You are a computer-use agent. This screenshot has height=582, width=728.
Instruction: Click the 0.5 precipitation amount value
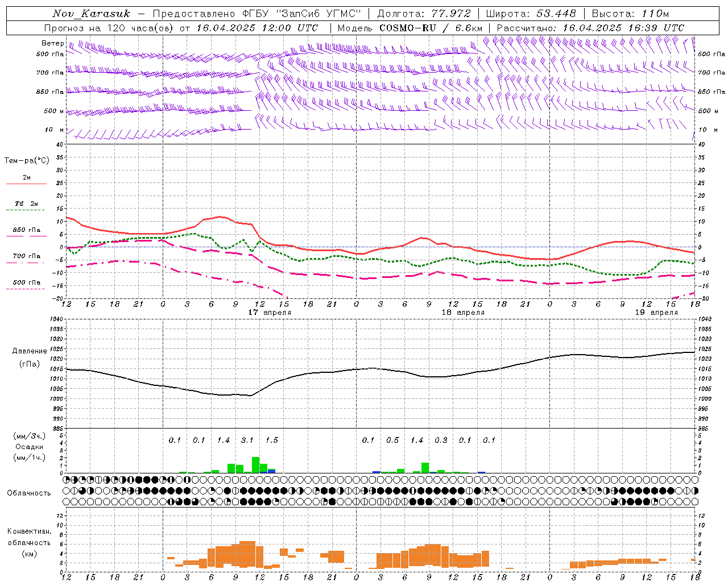(x=392, y=440)
